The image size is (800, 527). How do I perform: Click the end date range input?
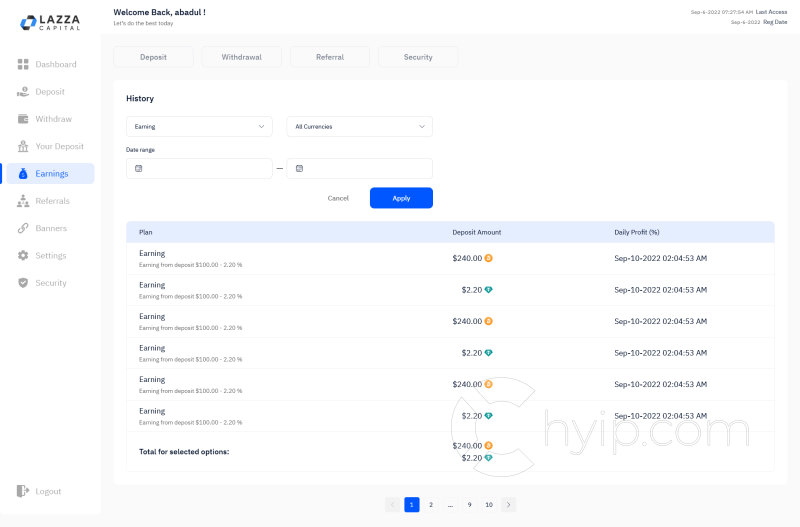tap(360, 168)
